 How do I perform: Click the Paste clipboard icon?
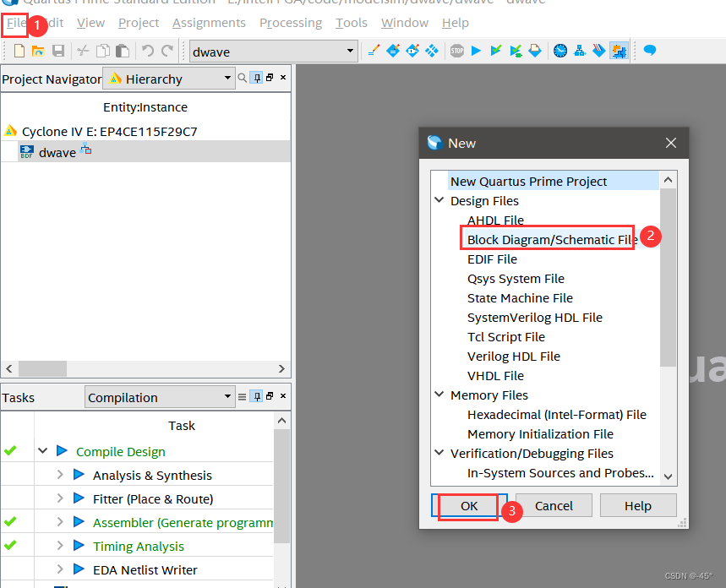point(123,51)
